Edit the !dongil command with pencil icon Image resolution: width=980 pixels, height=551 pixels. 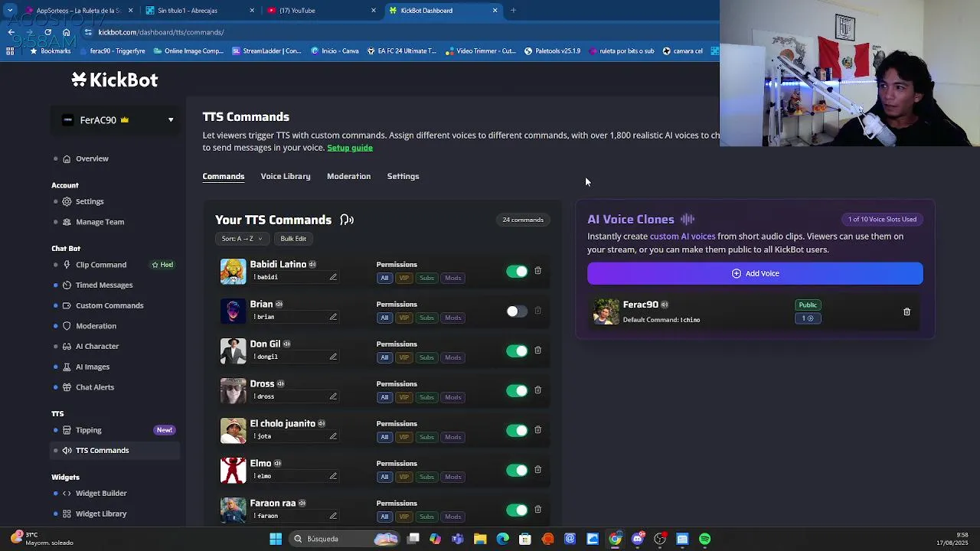click(333, 357)
